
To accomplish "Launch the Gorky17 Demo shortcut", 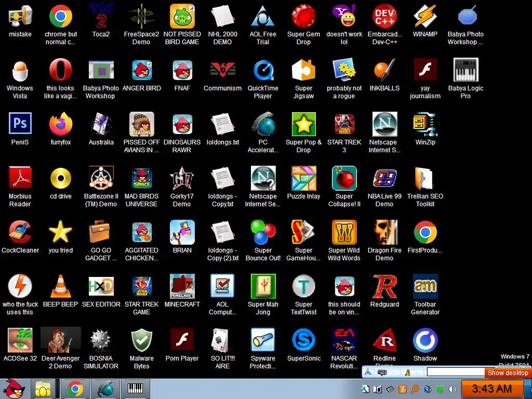I will tap(182, 178).
